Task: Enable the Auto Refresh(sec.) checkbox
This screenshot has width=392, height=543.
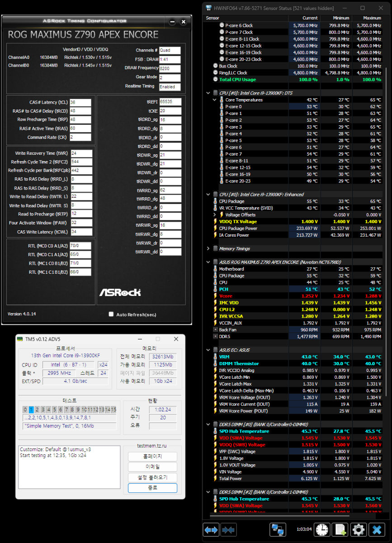Action: coord(111,314)
